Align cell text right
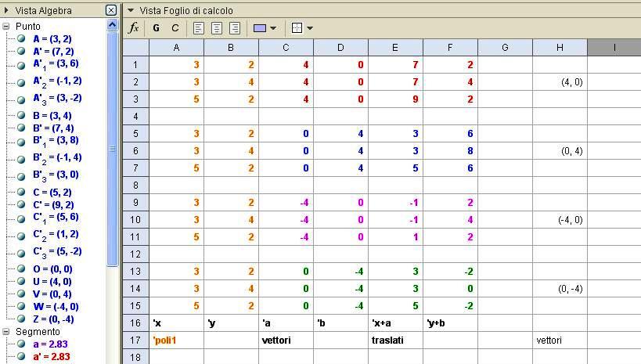641x364 pixels. click(x=235, y=28)
